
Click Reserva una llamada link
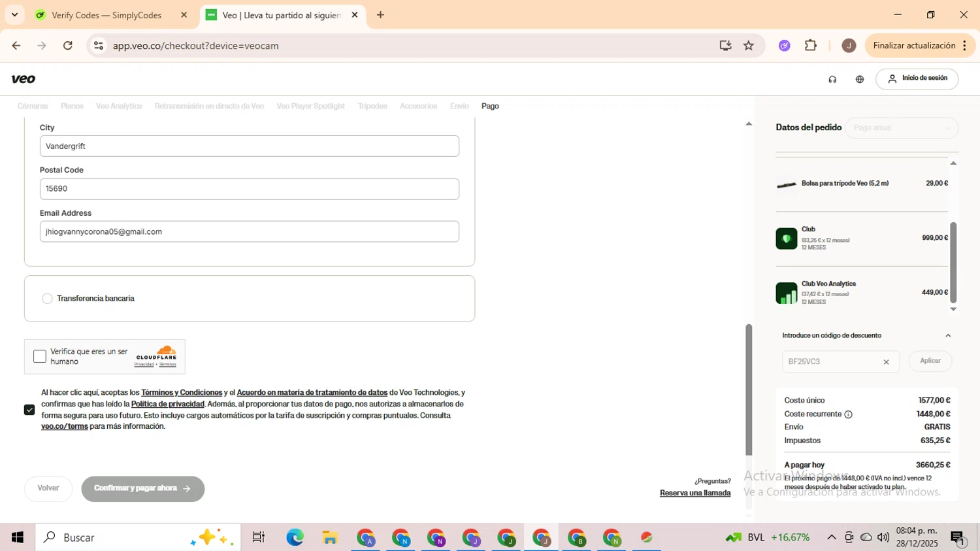click(695, 493)
